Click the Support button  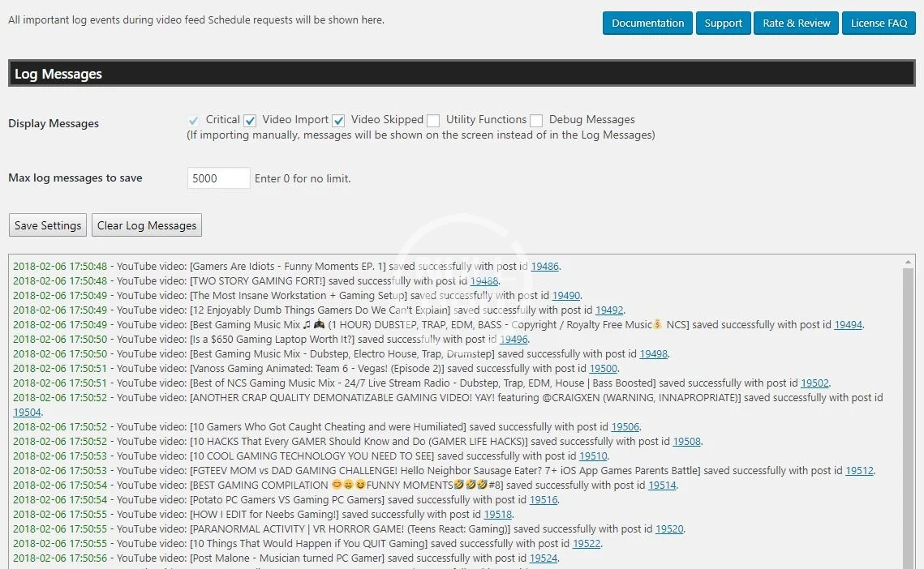(723, 24)
